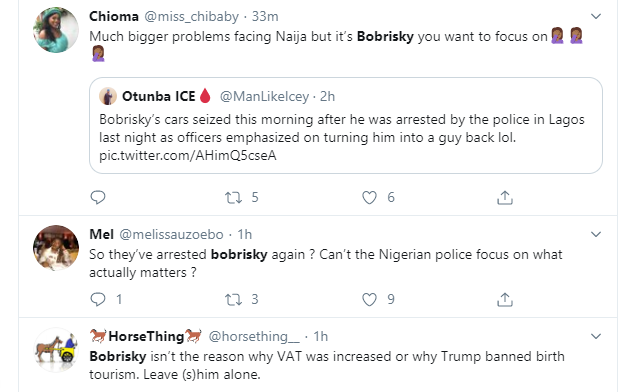Open Chioma's profile picture
Screen dimensions: 625x392
point(56,30)
